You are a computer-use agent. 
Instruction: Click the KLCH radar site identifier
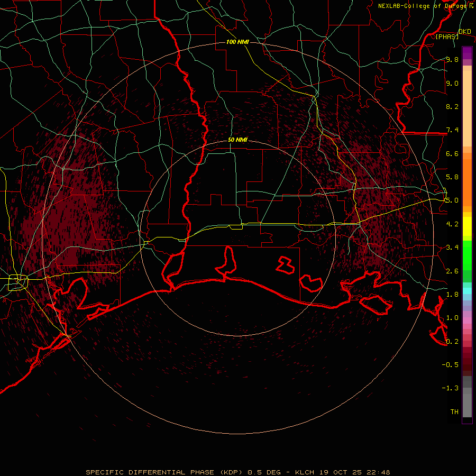(x=305, y=472)
